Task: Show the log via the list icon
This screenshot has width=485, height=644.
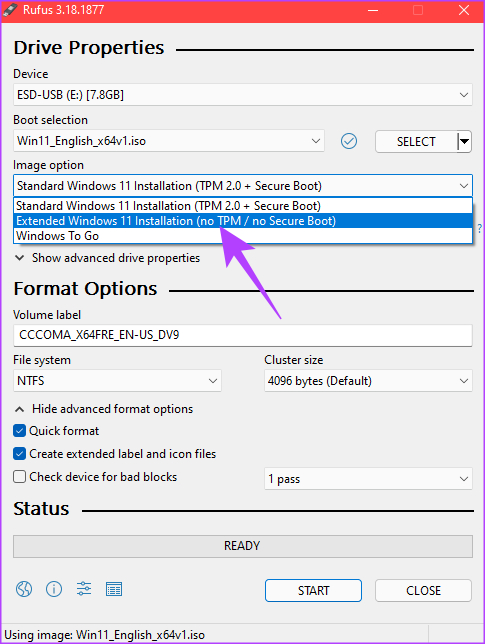Action: 114,589
